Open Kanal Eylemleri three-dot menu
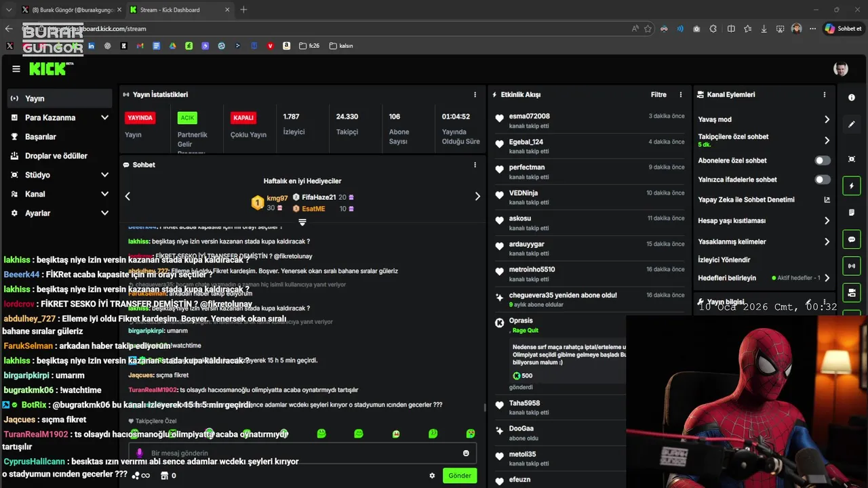 pyautogui.click(x=825, y=95)
